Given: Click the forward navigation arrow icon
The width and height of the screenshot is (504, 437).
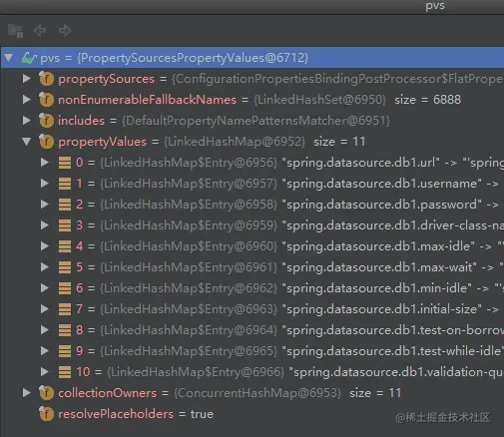Looking at the screenshot, I should pyautogui.click(x=65, y=31).
